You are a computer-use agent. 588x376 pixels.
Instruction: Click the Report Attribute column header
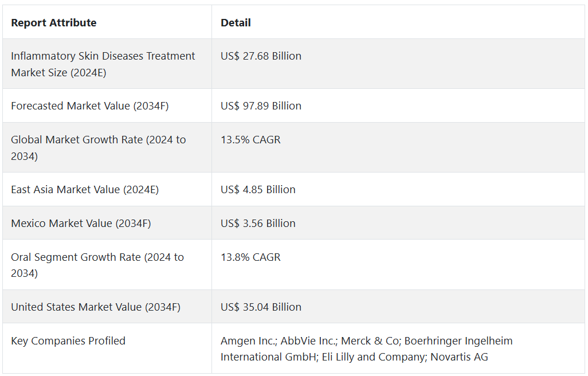pyautogui.click(x=54, y=23)
